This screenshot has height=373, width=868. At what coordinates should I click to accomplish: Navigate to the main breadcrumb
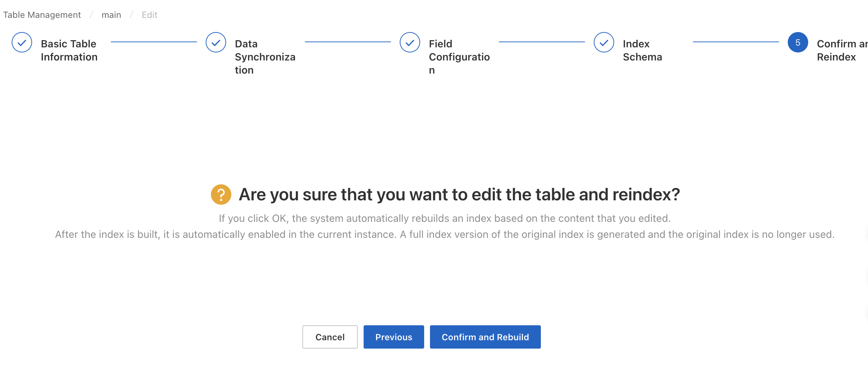point(111,15)
